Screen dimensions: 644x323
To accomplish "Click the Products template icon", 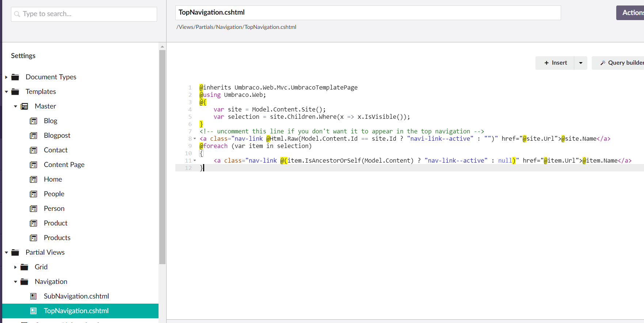I will pos(33,238).
